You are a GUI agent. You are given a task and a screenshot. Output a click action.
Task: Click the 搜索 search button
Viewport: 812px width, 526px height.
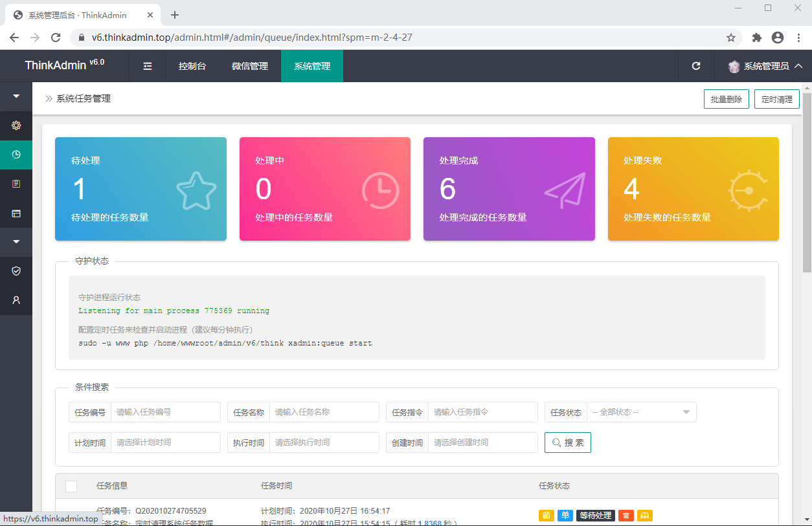568,443
